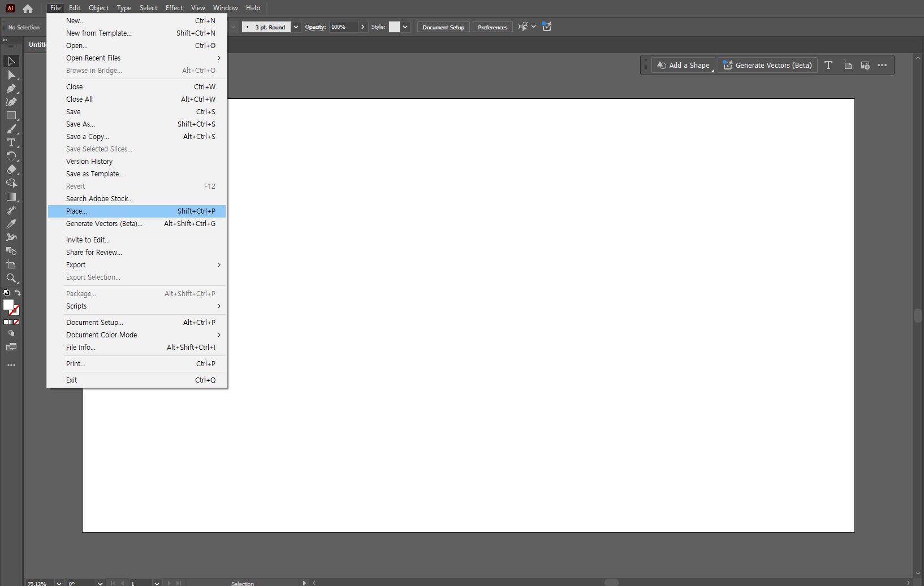Open Edit Toolbar three dots

pyautogui.click(x=11, y=365)
